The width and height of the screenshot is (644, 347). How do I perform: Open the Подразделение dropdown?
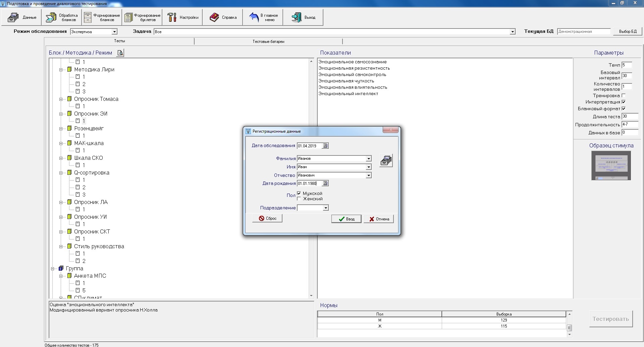(325, 208)
